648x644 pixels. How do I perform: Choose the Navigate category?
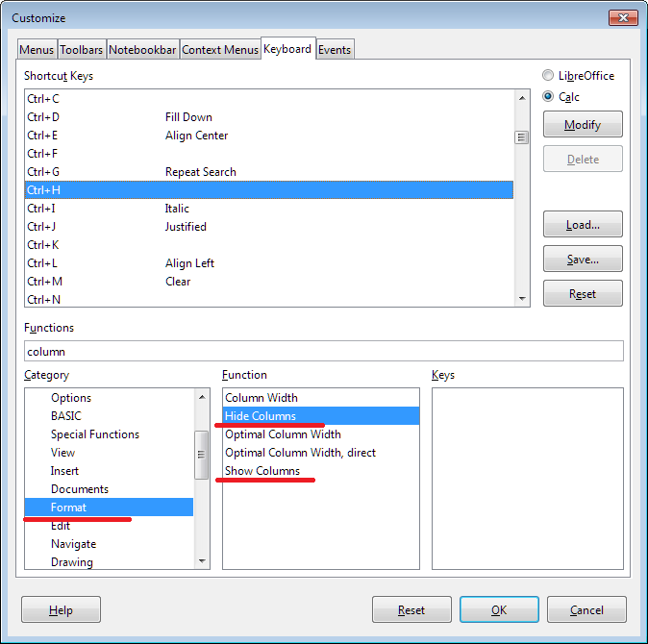[74, 544]
